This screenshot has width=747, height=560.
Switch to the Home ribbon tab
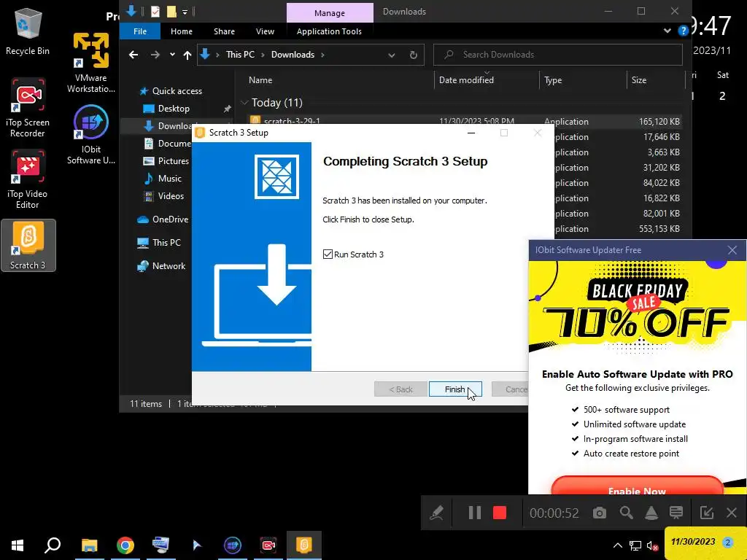pyautogui.click(x=182, y=31)
